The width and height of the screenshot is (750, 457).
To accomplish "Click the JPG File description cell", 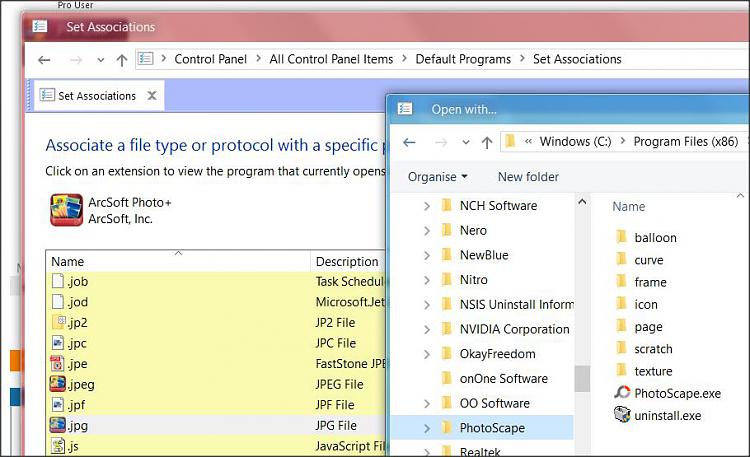I will (336, 425).
